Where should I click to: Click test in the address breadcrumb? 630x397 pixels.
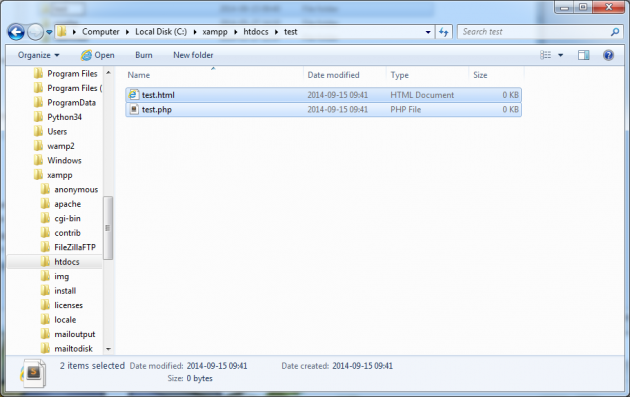[290, 32]
